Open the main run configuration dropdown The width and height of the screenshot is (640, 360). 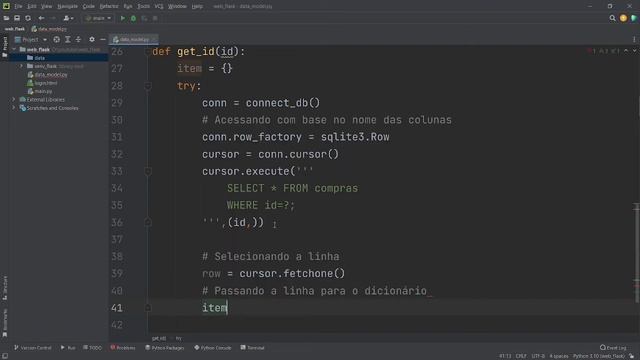point(98,18)
